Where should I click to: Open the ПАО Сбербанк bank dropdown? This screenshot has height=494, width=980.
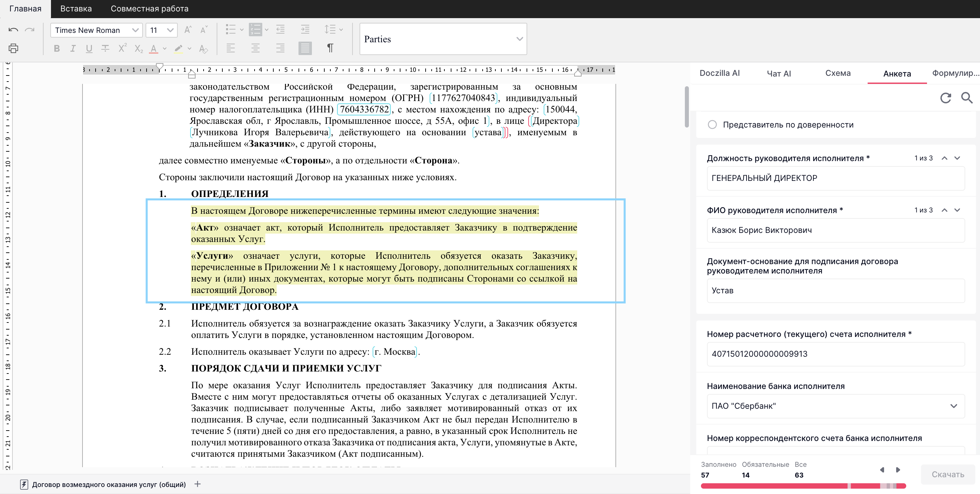click(x=954, y=406)
